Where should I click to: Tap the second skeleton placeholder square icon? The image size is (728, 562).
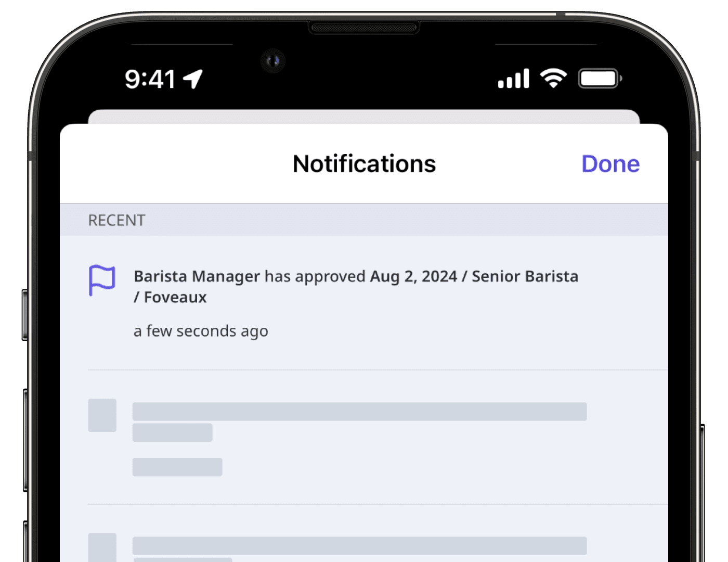(102, 549)
